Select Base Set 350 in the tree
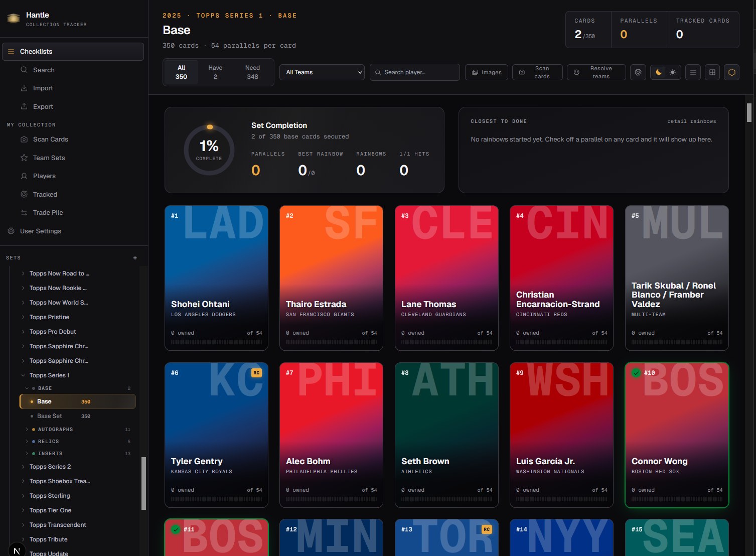Image resolution: width=756 pixels, height=556 pixels. pyautogui.click(x=78, y=416)
